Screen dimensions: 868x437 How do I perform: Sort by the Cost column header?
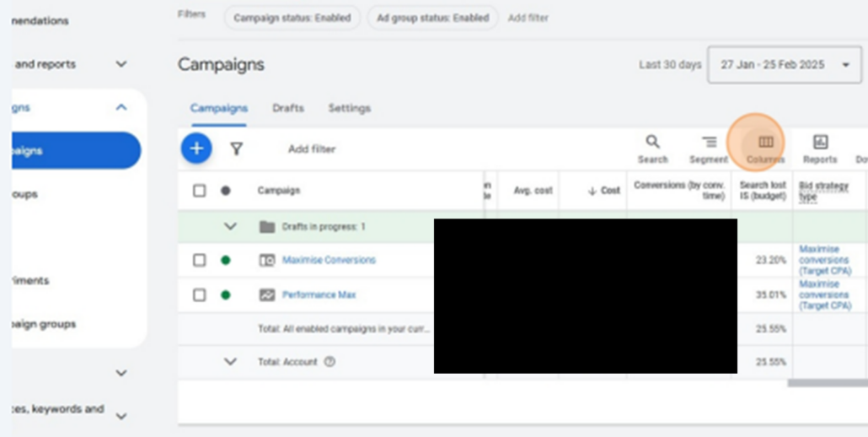tap(605, 191)
